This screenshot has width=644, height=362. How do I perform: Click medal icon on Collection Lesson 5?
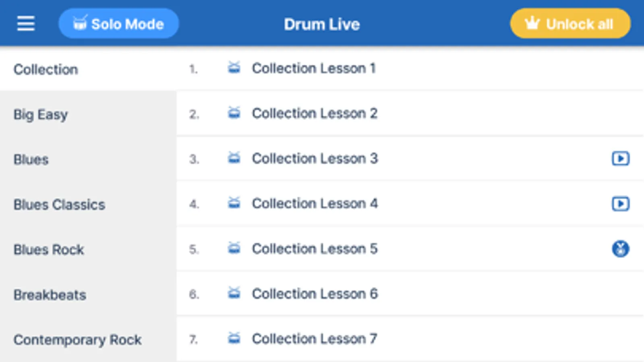620,249
